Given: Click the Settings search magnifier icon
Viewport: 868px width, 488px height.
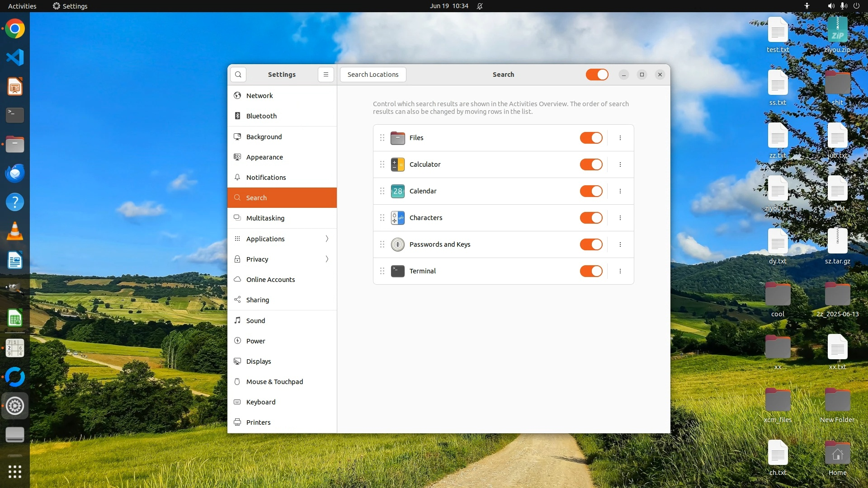Looking at the screenshot, I should 238,75.
